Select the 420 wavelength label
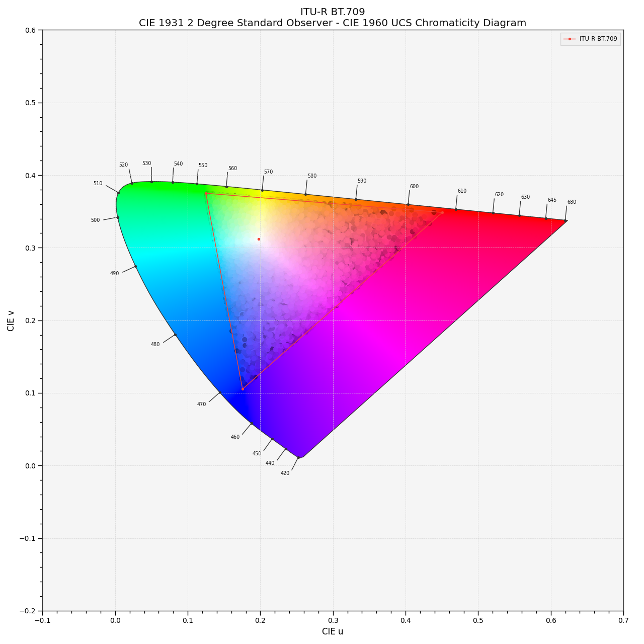The width and height of the screenshot is (644, 644). (285, 473)
